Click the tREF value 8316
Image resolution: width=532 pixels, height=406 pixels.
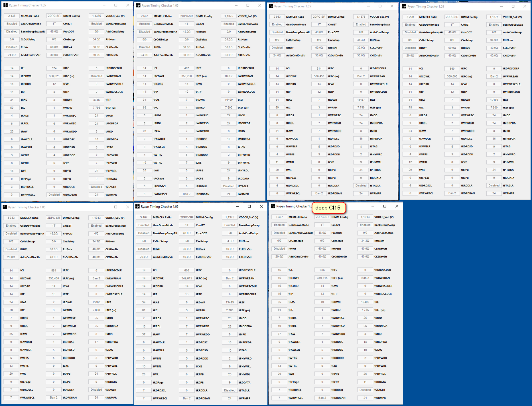click(x=96, y=100)
